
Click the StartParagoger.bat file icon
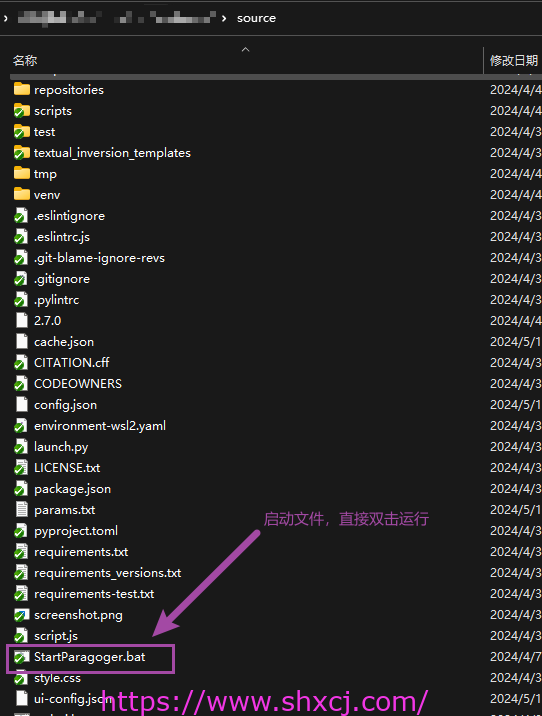pyautogui.click(x=21, y=657)
